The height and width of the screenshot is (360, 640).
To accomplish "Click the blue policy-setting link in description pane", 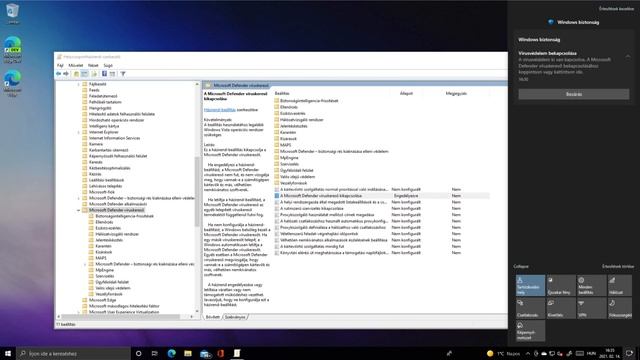I will [220, 110].
